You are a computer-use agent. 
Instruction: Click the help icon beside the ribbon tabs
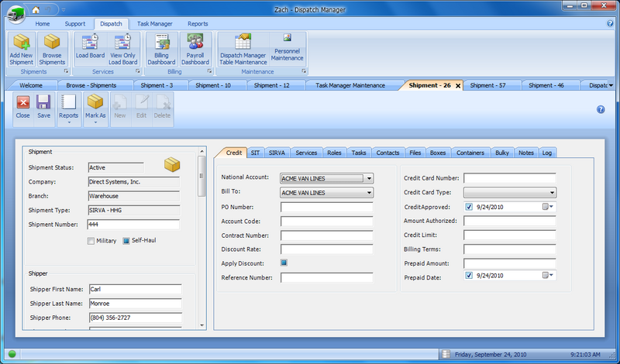click(x=610, y=23)
